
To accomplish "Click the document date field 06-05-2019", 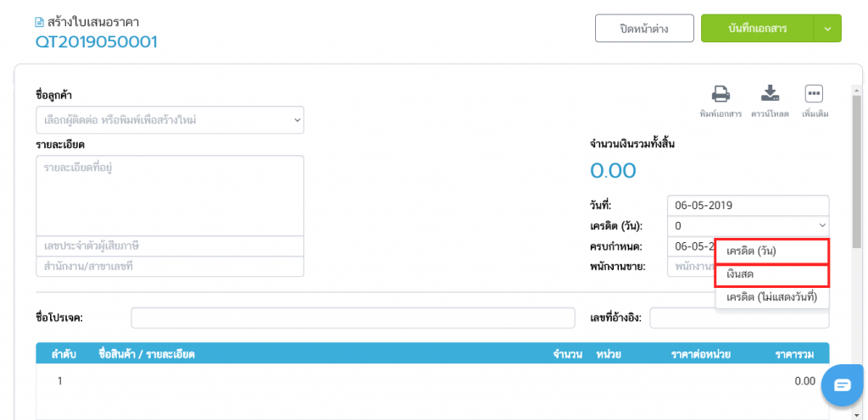I will coord(748,205).
